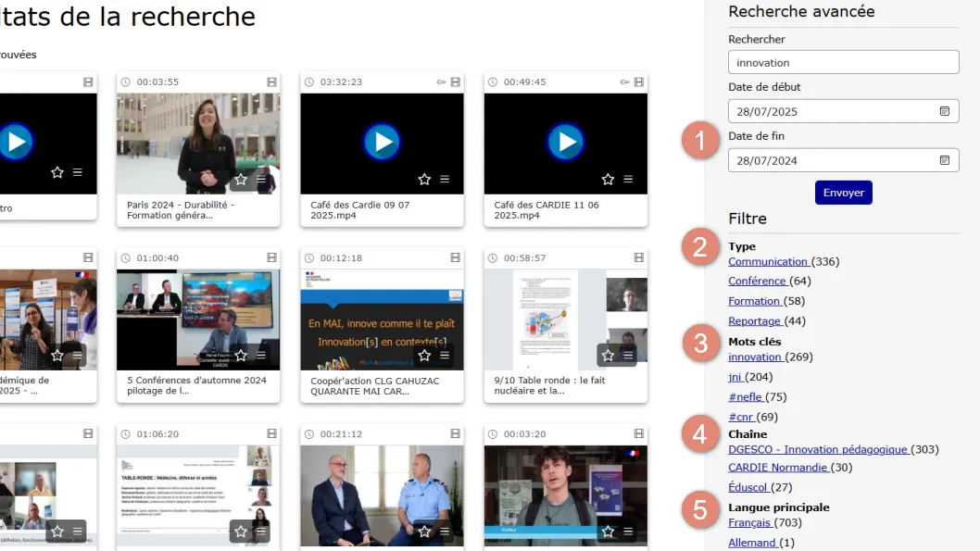
Task: Click the film icon on the 00:49:45 card header
Action: click(639, 81)
